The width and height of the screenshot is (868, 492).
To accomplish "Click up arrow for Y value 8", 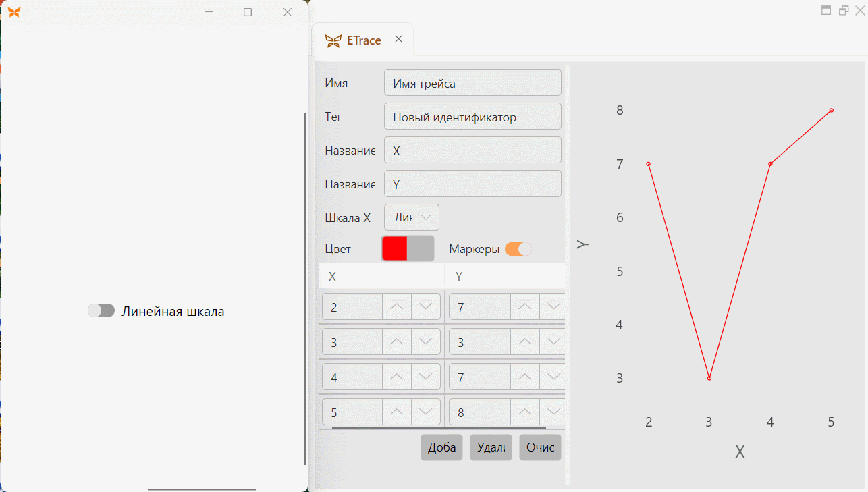I will coord(525,412).
